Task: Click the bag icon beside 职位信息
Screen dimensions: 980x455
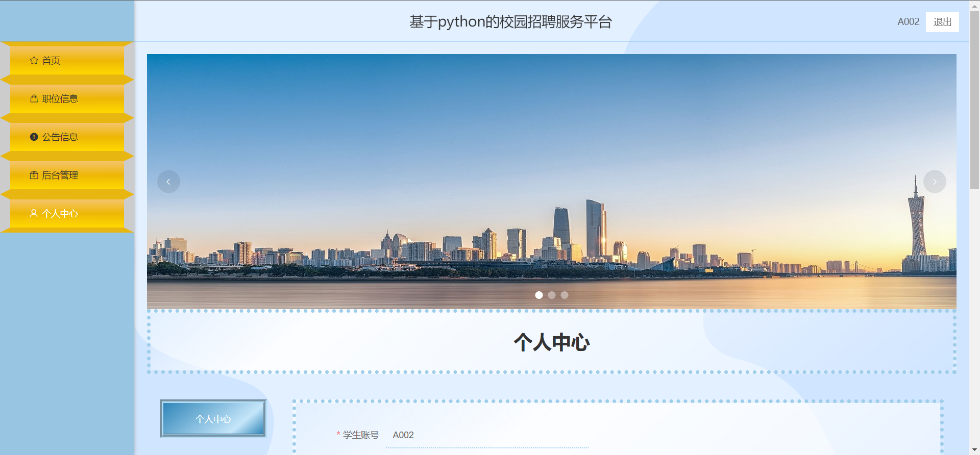Action: click(x=34, y=98)
